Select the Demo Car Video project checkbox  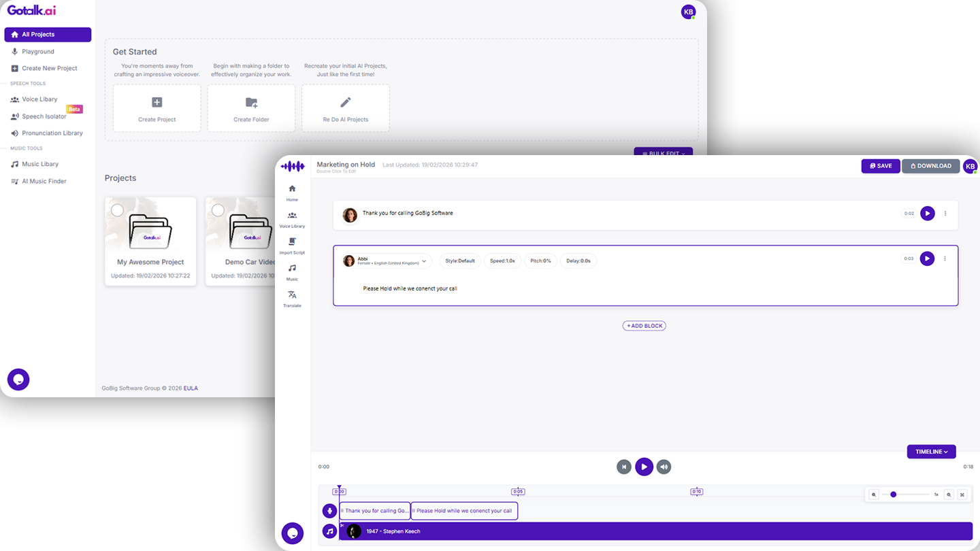pyautogui.click(x=218, y=210)
